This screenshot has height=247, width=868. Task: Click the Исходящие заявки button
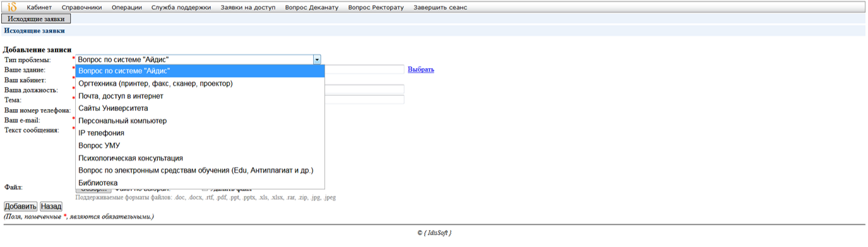click(x=36, y=20)
